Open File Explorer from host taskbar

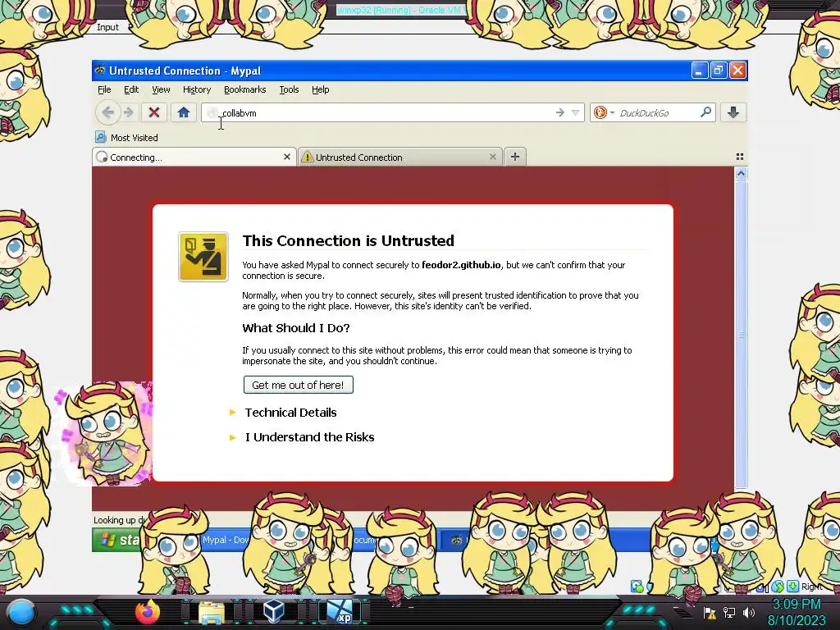212,612
